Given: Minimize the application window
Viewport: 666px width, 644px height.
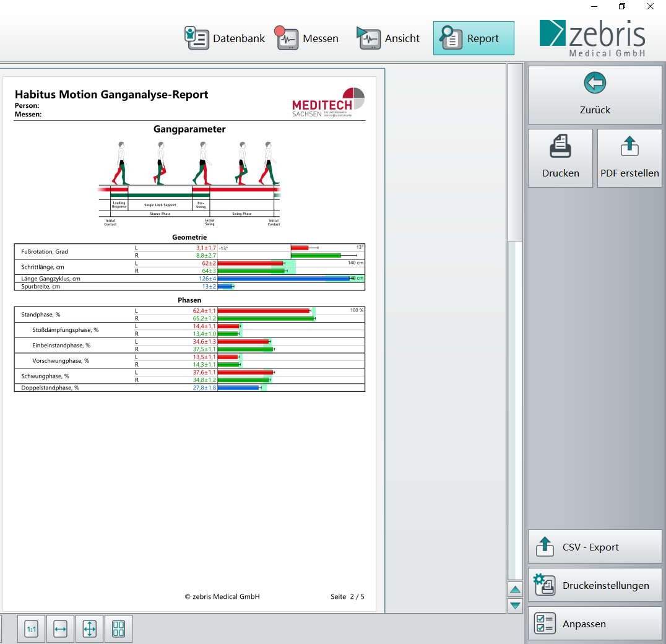Looking at the screenshot, I should click(594, 6).
